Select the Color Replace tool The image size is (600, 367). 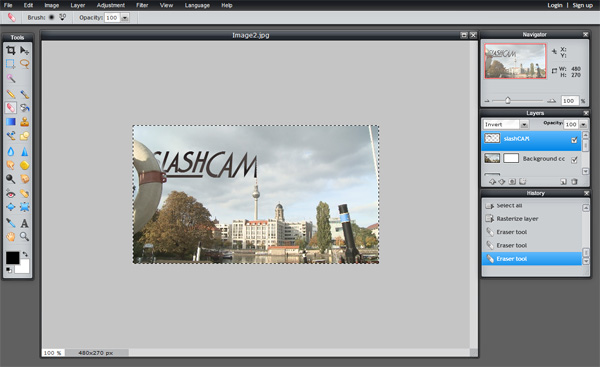click(x=11, y=136)
